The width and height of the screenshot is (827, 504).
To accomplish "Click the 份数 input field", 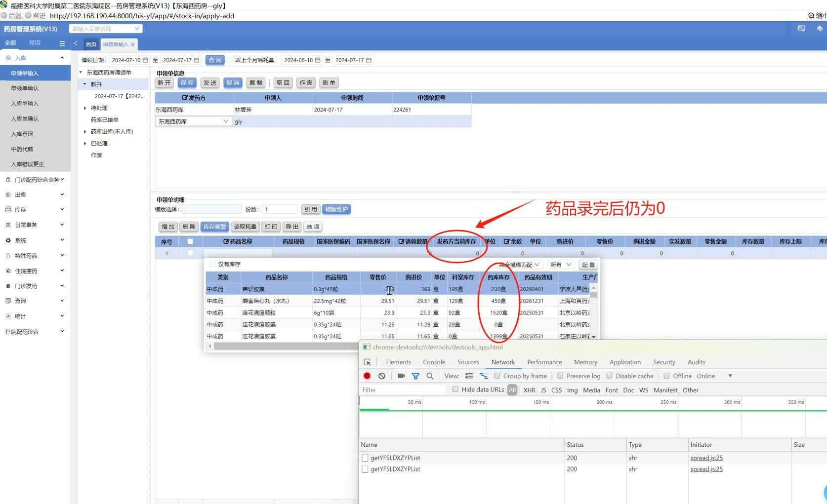I will pos(279,209).
